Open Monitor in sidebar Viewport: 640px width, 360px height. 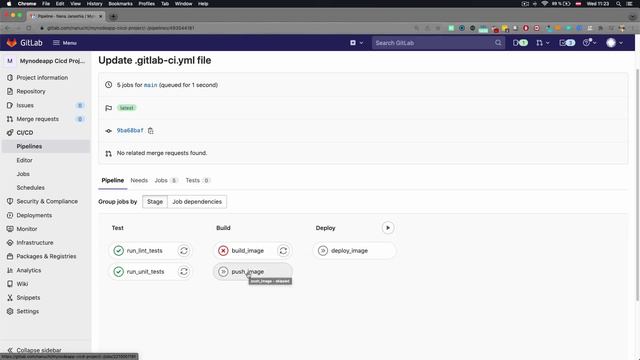pyautogui.click(x=46, y=229)
